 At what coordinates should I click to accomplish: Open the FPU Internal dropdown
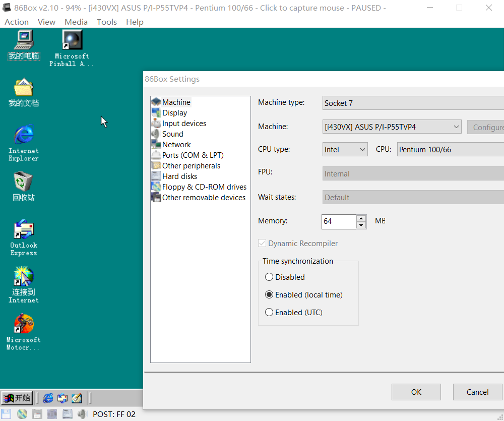[x=413, y=173]
